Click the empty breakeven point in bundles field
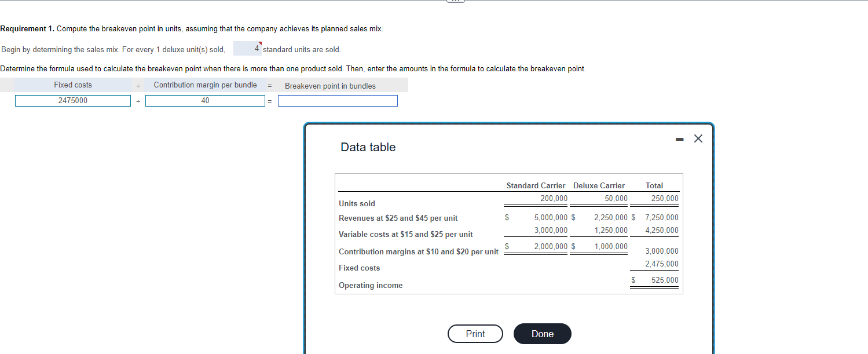This screenshot has width=868, height=354. (338, 100)
